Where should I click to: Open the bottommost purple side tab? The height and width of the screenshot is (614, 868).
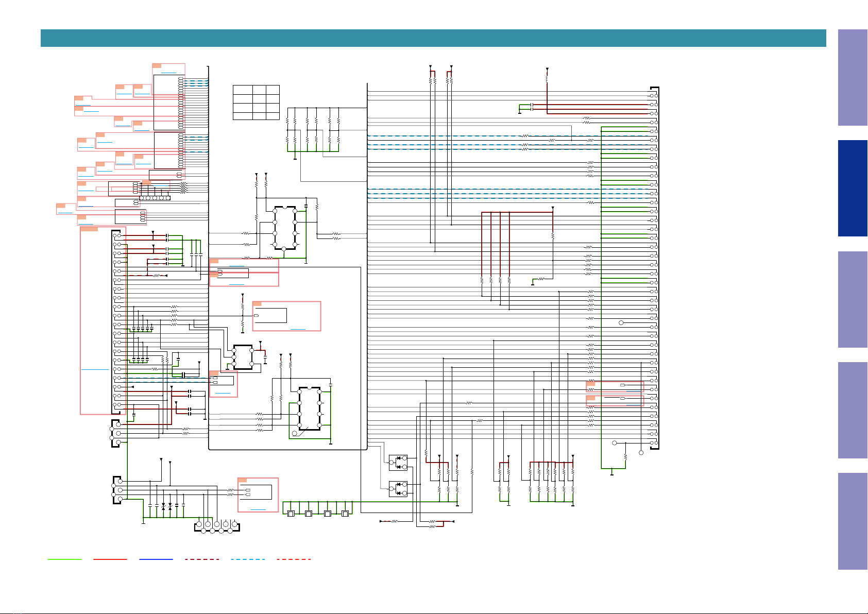853,521
